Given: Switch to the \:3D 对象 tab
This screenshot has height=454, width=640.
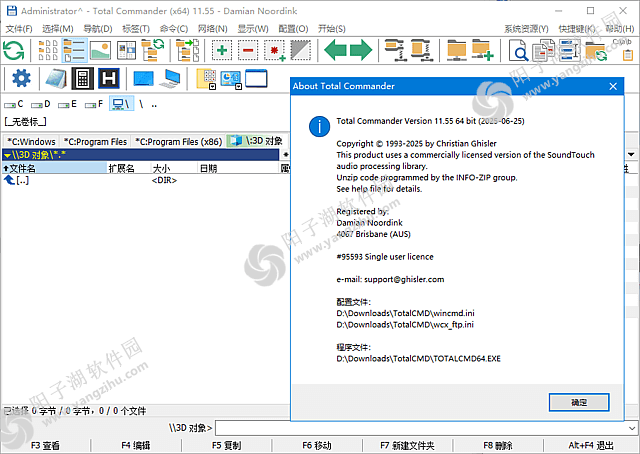Looking at the screenshot, I should pos(257,141).
